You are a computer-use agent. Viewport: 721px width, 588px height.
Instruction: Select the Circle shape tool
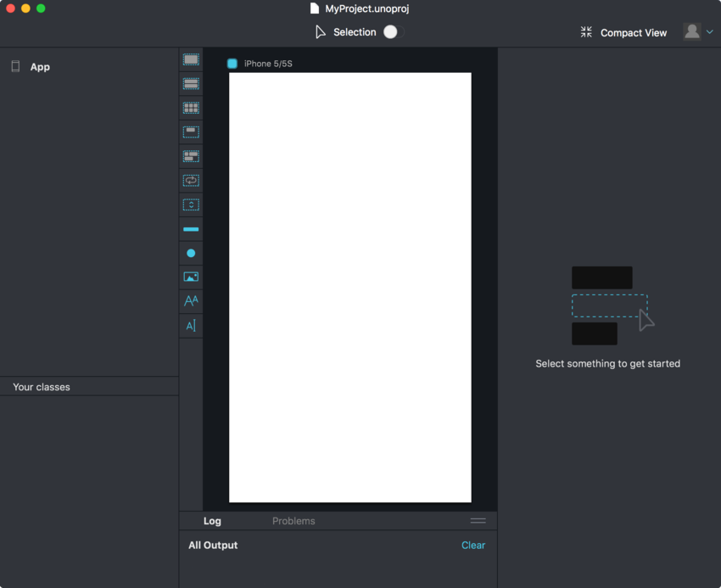[x=191, y=253]
